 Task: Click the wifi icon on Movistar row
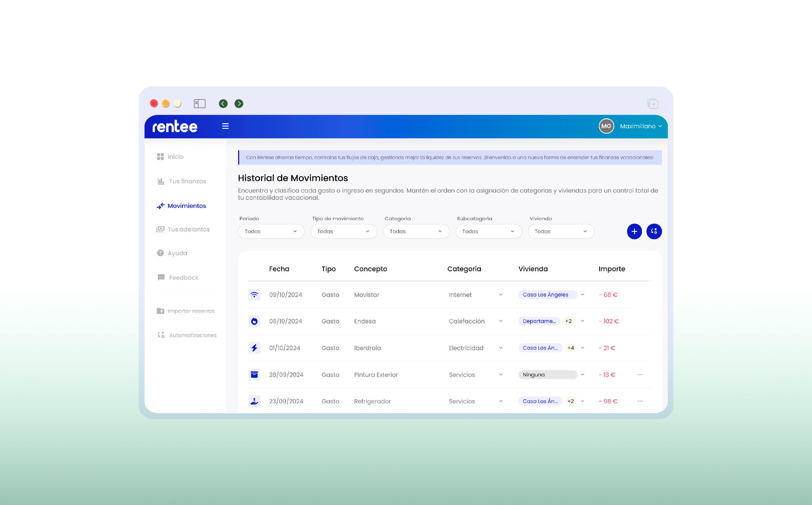pos(254,295)
